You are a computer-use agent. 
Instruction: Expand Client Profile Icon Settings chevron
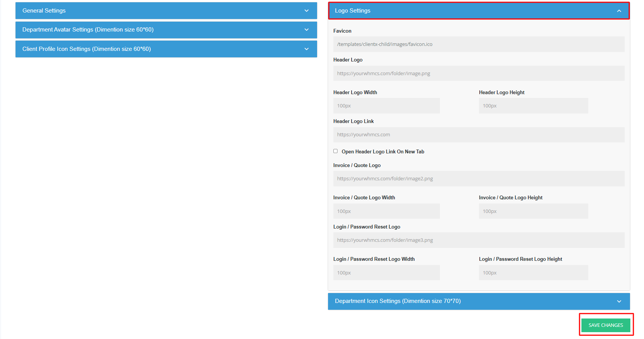point(306,49)
